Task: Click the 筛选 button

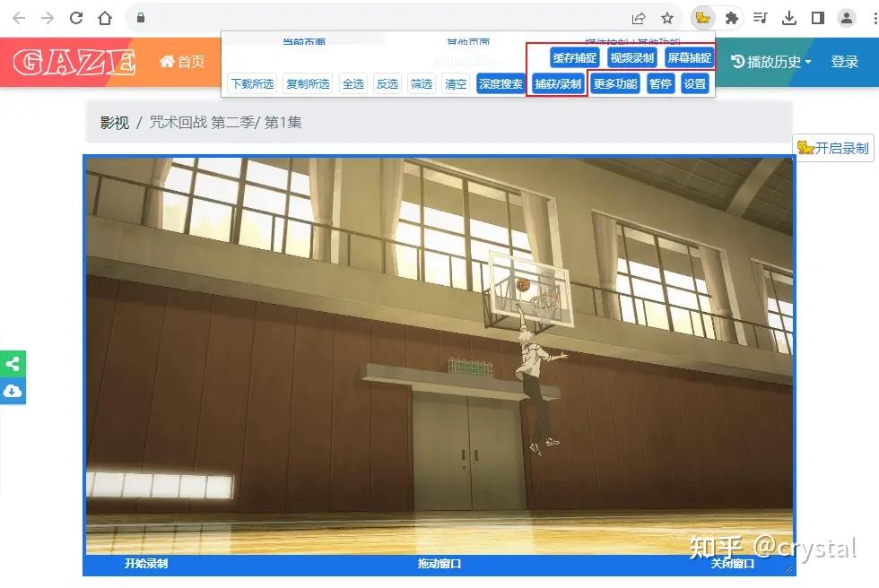Action: pyautogui.click(x=422, y=84)
